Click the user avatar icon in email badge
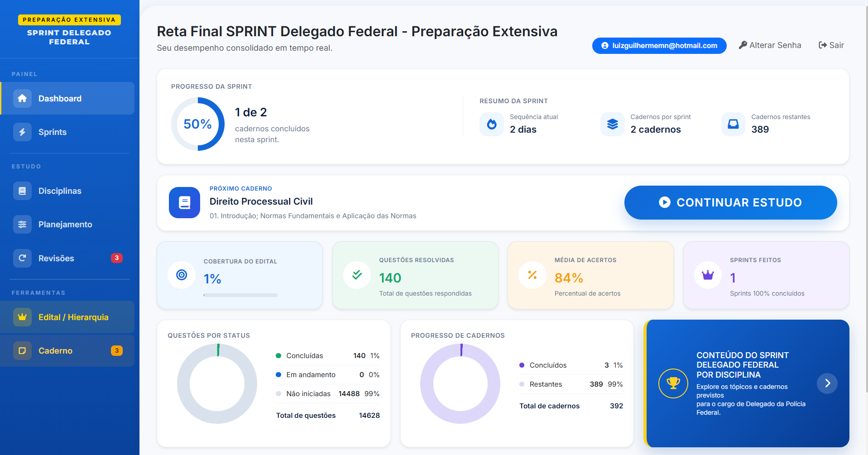Screen dimensions: 868x455 [x=605, y=46]
